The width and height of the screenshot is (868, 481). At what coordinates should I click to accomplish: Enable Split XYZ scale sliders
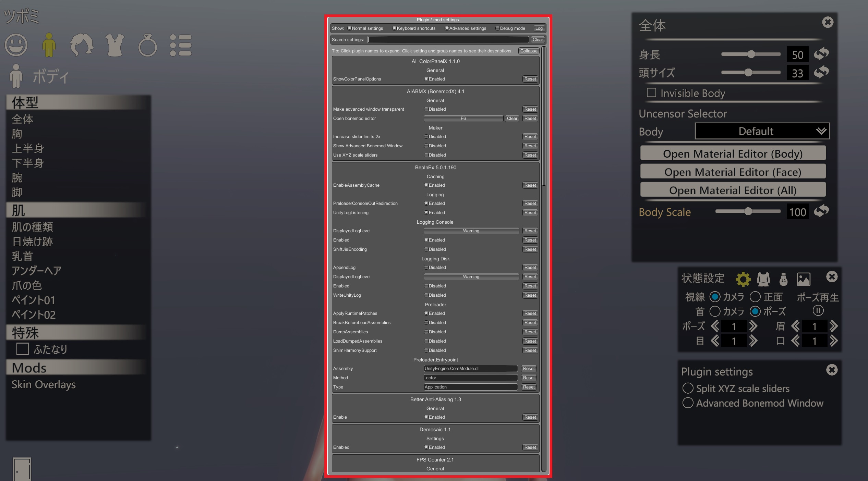(x=688, y=388)
